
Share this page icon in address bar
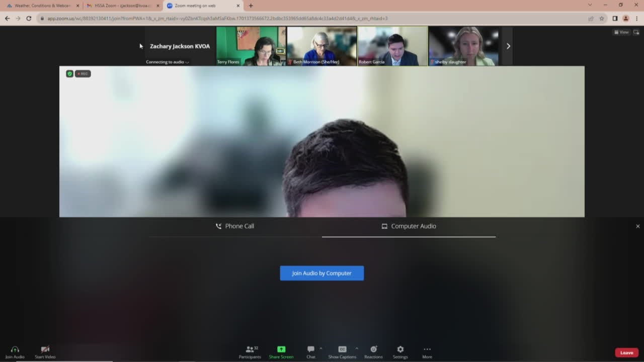coord(591,19)
